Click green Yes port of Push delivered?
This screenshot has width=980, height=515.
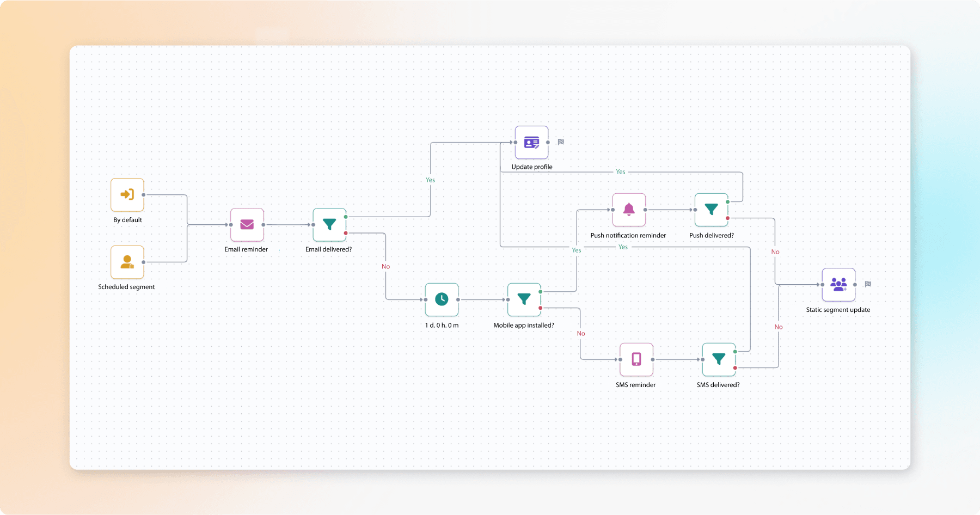(x=727, y=202)
